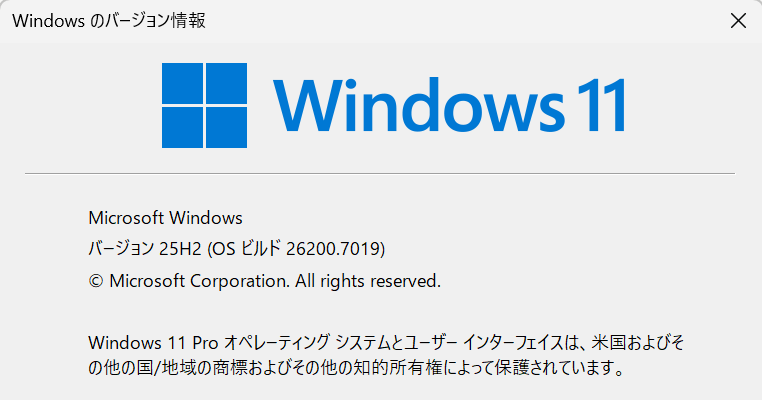This screenshot has width=762, height=400.
Task: Click the © copyright symbol
Action: point(96,281)
